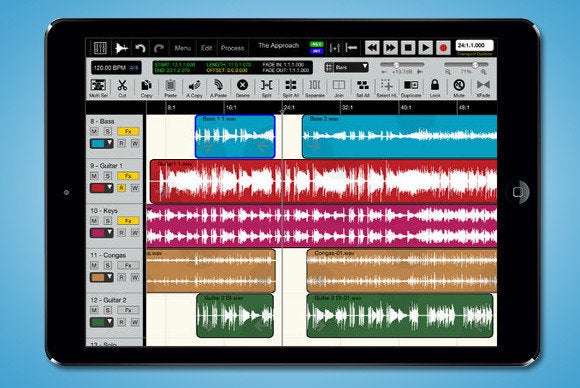This screenshot has width=580, height=388.
Task: Open the mixer view icon
Action: click(x=100, y=48)
